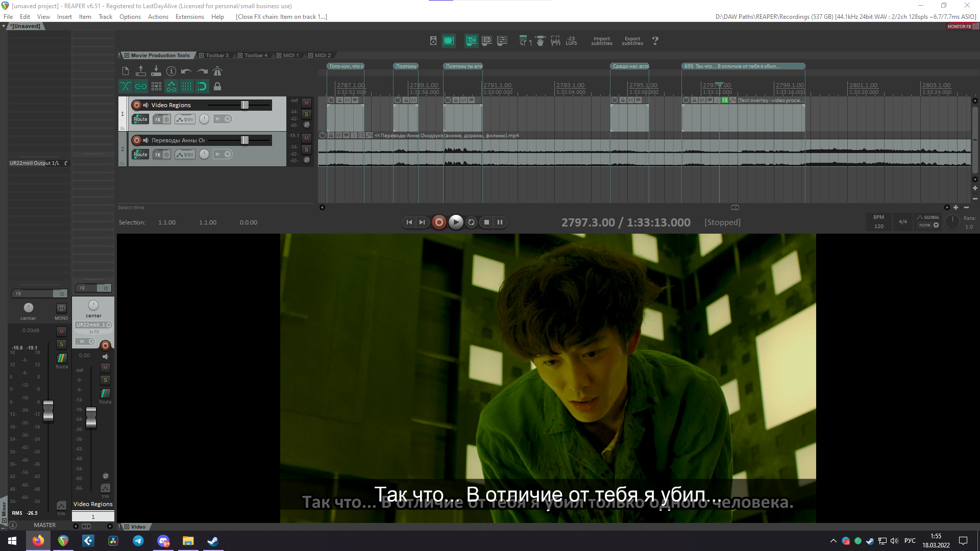Image resolution: width=980 pixels, height=551 pixels.
Task: Toggle master MONO button in mixer
Action: (61, 309)
